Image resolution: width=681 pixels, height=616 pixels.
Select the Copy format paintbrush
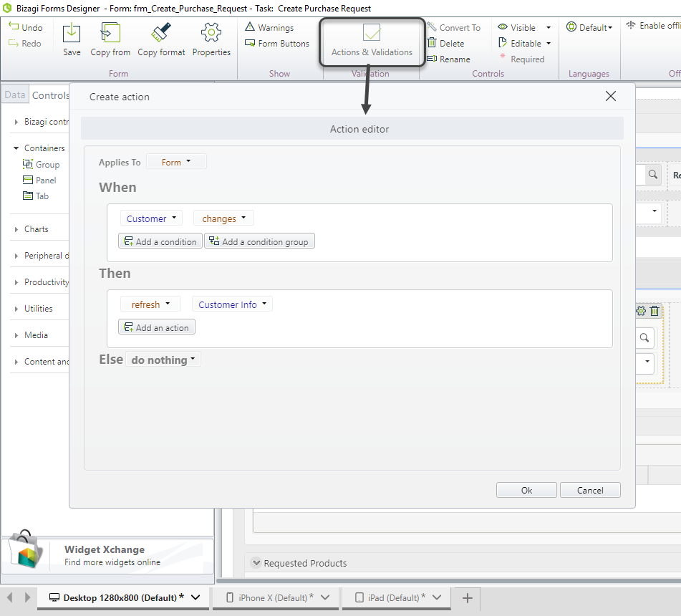pyautogui.click(x=161, y=33)
